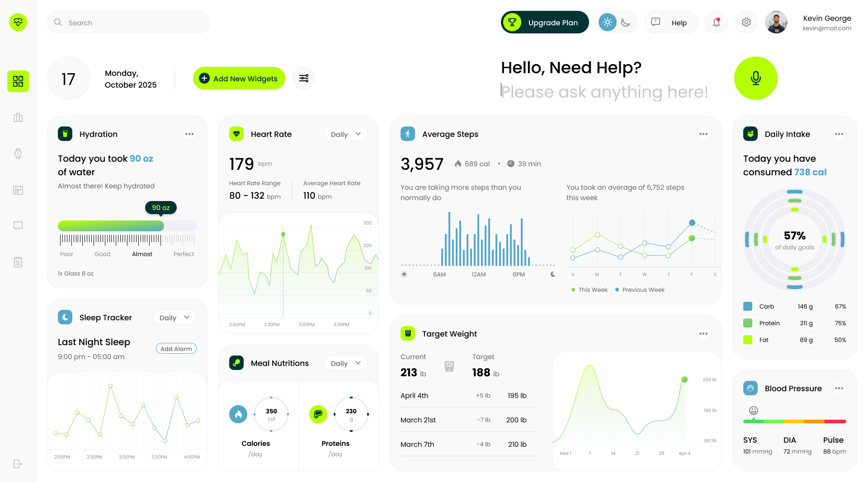The width and height of the screenshot is (868, 482).
Task: Click the green Proteins icon
Action: pos(318,414)
